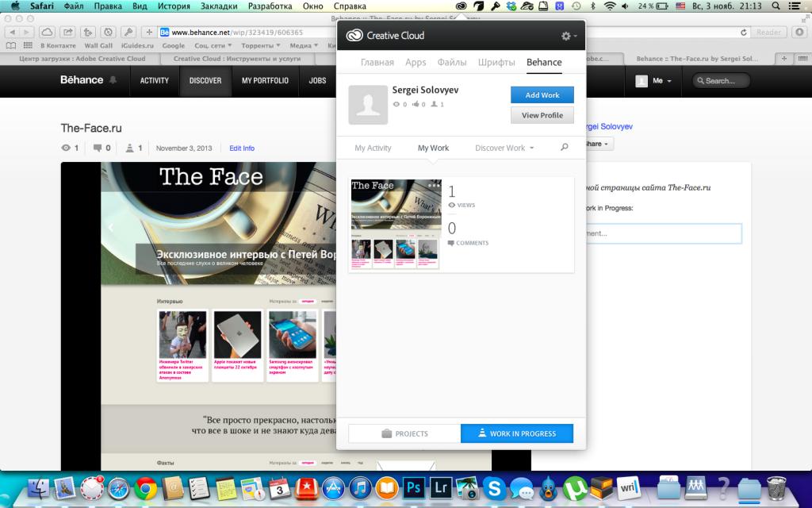The image size is (812, 508).
Task: Switch to Центр загрузки Adobe Creative Cloud tab
Action: pyautogui.click(x=82, y=59)
